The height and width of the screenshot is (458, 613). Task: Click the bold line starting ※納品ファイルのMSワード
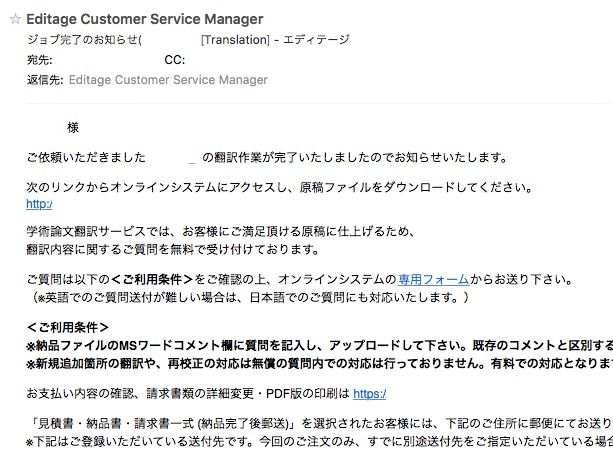[319, 345]
